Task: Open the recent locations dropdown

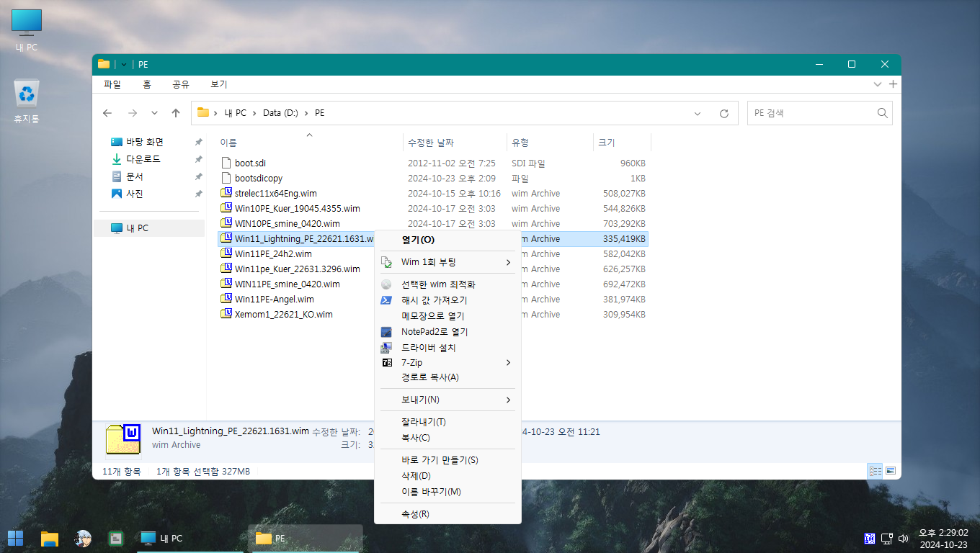Action: (154, 113)
